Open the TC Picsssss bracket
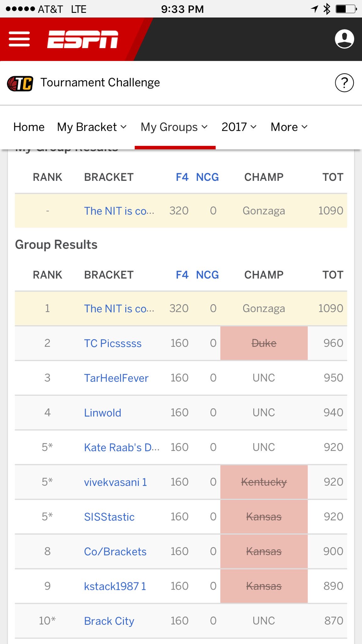 (112, 343)
